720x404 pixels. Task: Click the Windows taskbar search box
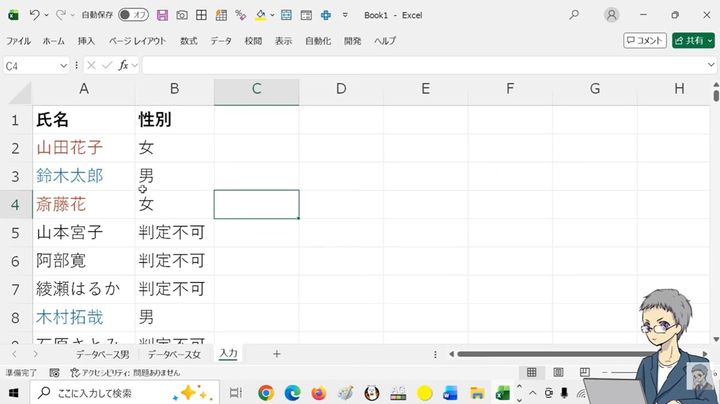[x=124, y=393]
